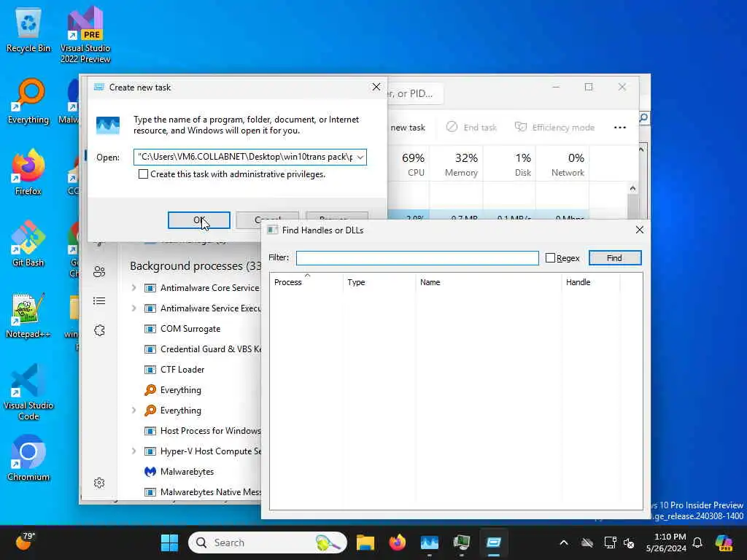Image resolution: width=747 pixels, height=560 pixels.
Task: Click the taskbar Search box
Action: click(x=267, y=542)
